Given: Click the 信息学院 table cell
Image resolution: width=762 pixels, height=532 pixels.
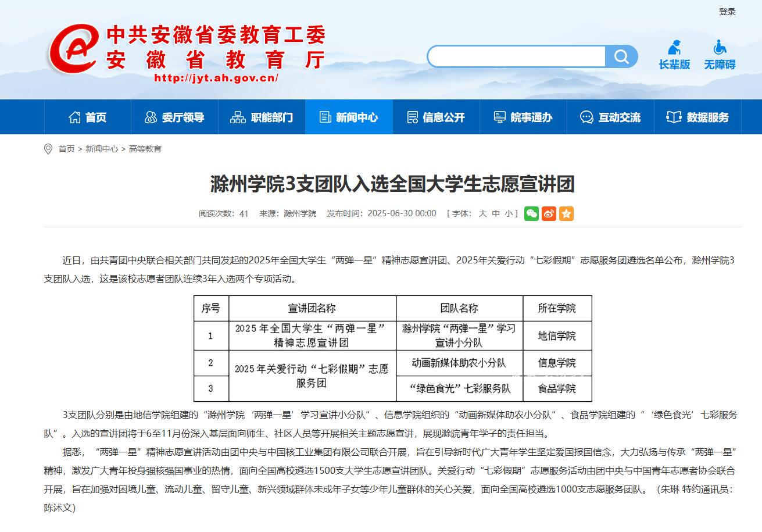Looking at the screenshot, I should coord(557,363).
